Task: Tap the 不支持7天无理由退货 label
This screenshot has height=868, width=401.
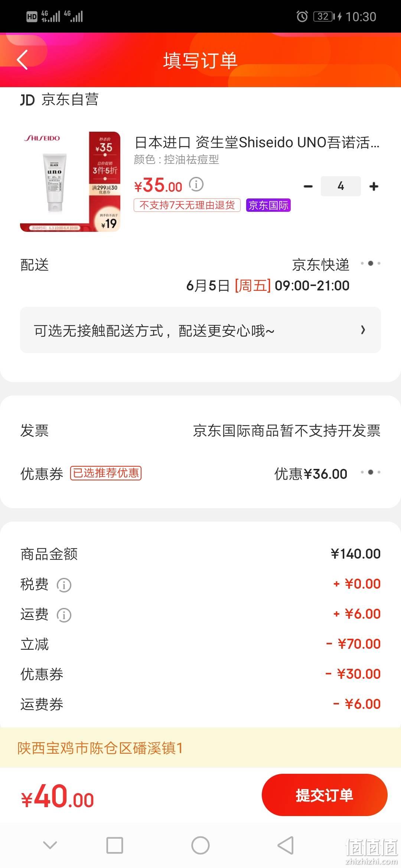Action: click(187, 205)
